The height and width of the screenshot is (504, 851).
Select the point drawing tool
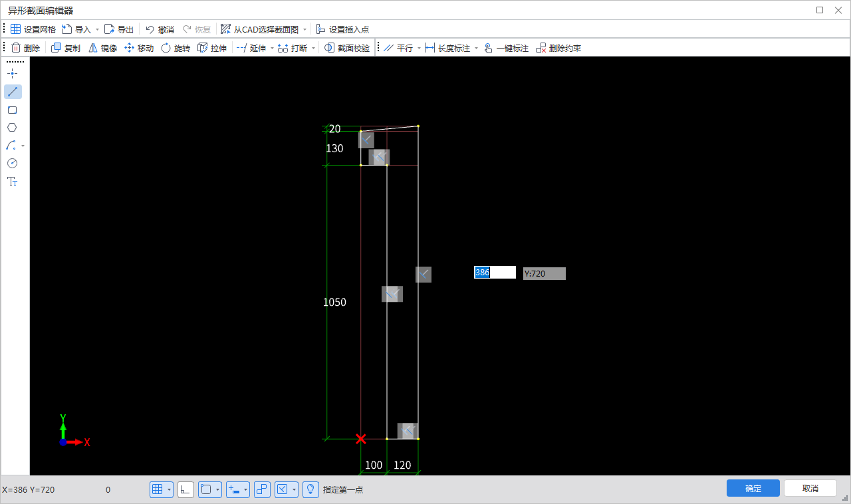pyautogui.click(x=12, y=73)
